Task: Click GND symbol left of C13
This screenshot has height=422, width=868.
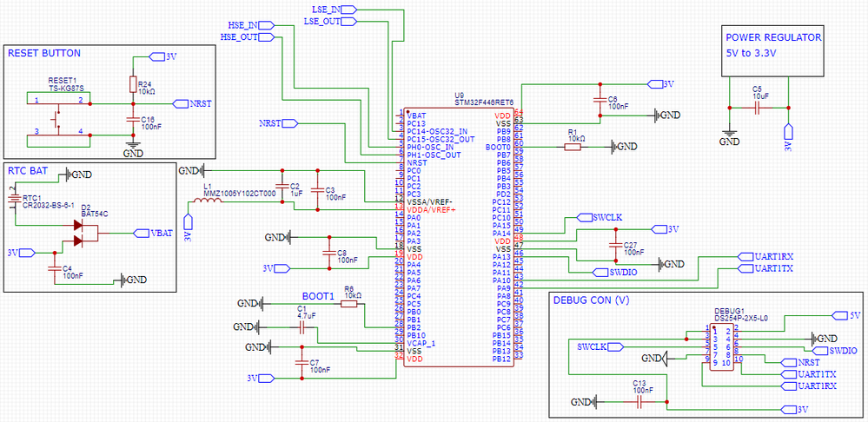Action: (585, 402)
